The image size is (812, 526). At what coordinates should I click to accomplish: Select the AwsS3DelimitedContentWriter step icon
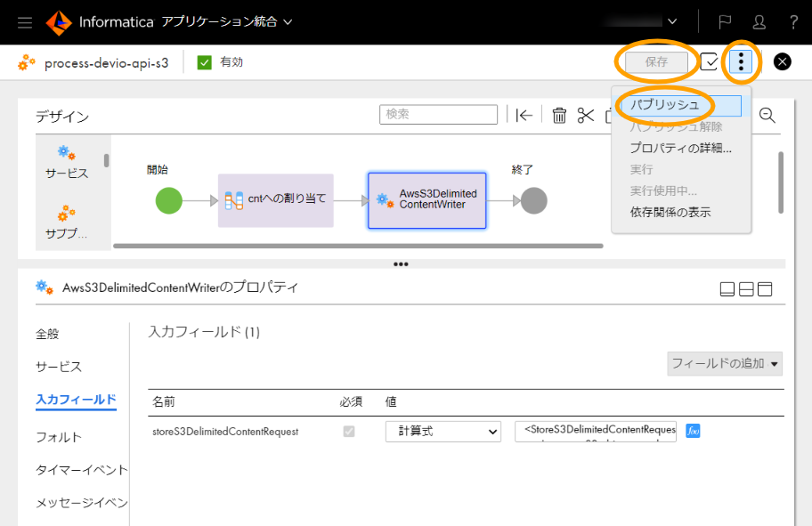click(383, 200)
